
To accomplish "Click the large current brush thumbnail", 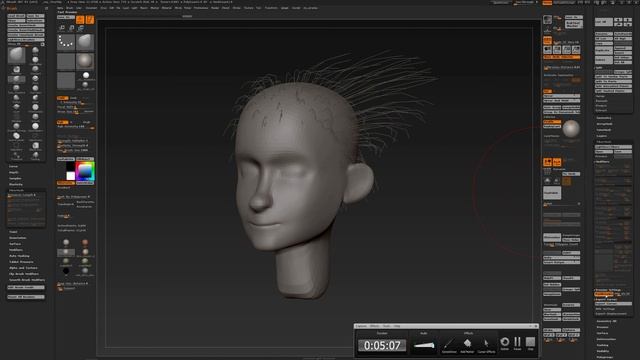I will click(16, 55).
